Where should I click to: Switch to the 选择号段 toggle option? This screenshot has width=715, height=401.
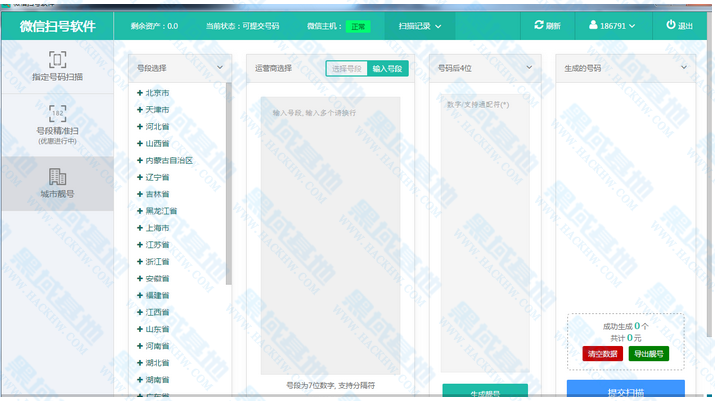(347, 68)
